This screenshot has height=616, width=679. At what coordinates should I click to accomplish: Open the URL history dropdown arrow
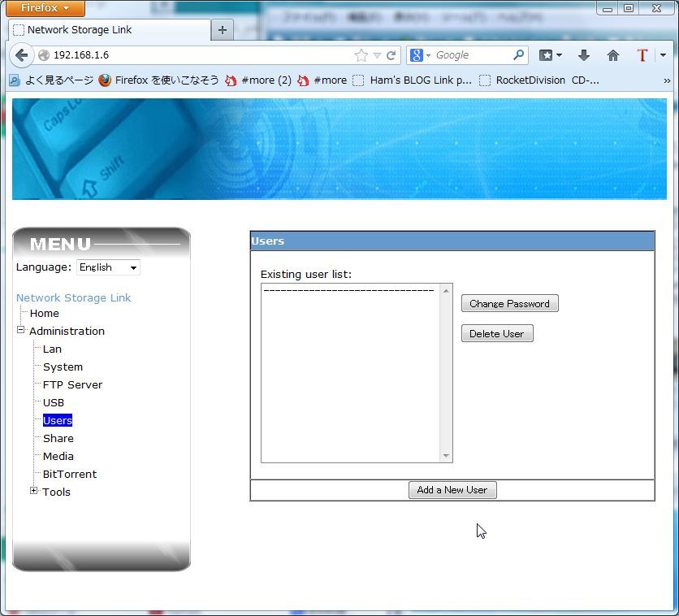(377, 55)
